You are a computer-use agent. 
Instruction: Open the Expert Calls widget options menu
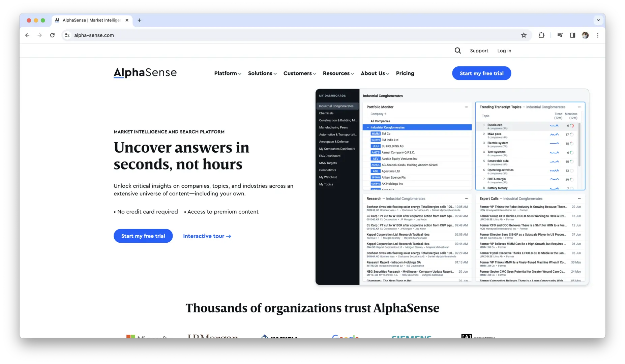pyautogui.click(x=579, y=199)
